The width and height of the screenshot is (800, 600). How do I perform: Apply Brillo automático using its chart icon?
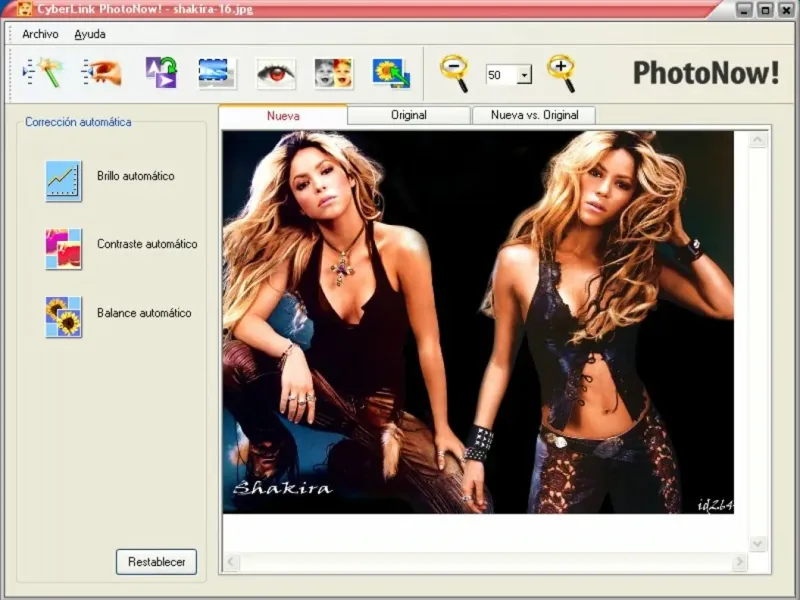63,181
